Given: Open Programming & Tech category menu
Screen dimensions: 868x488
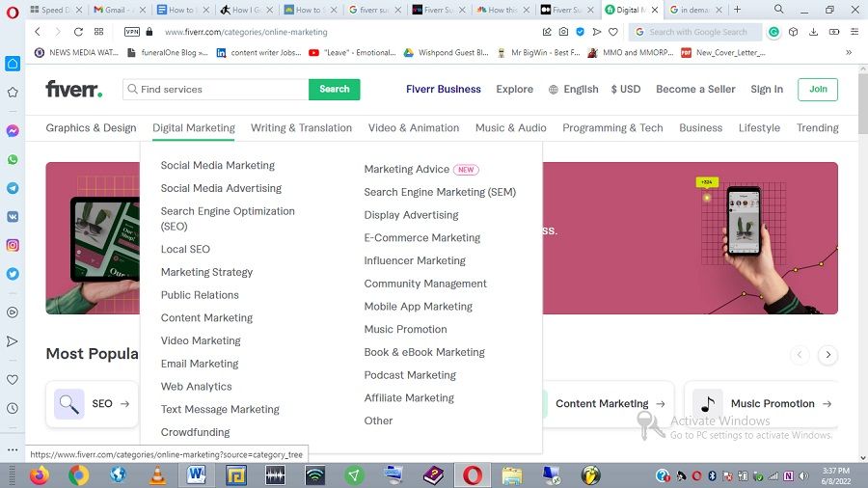Looking at the screenshot, I should point(612,128).
